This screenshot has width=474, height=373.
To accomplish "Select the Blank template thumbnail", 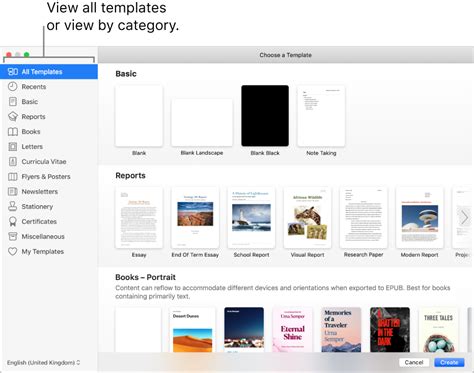I will click(139, 116).
